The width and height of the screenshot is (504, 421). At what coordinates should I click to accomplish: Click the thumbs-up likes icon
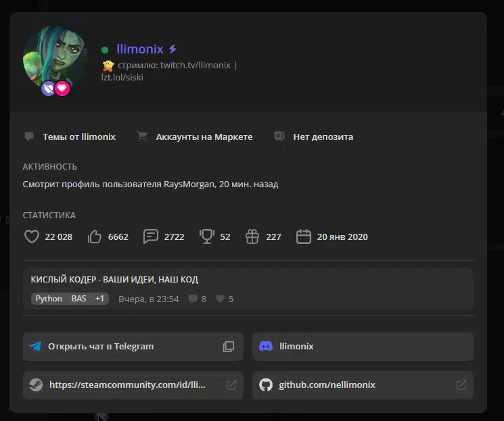point(95,237)
